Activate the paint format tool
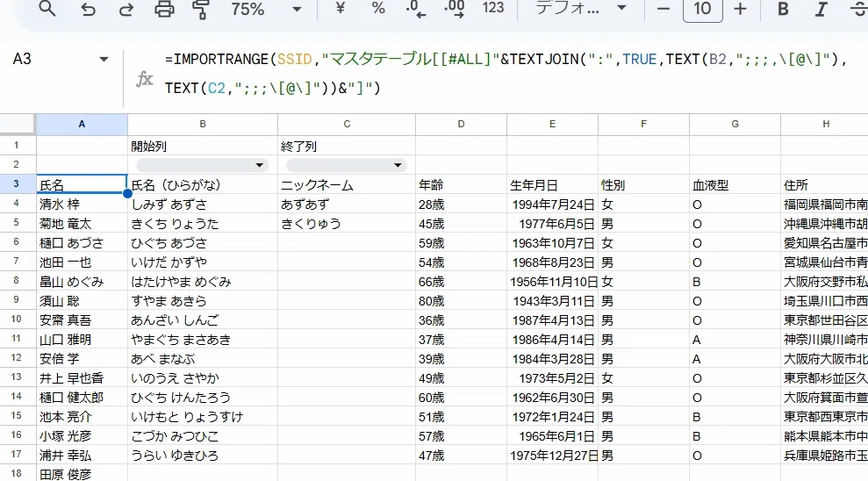 (x=200, y=10)
